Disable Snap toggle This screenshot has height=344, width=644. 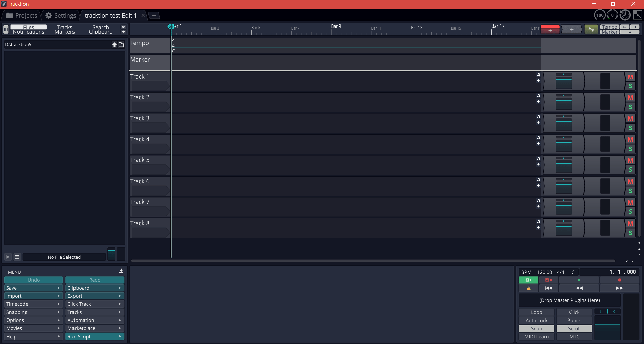click(x=536, y=329)
